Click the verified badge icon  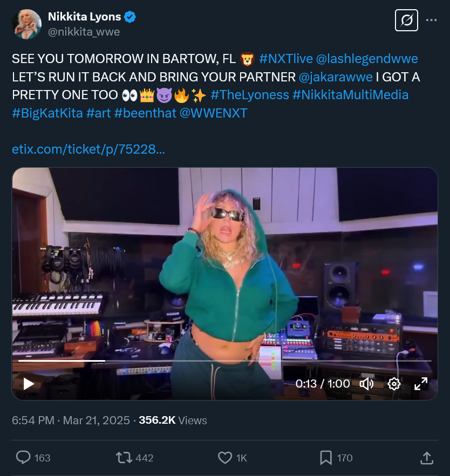pos(130,17)
